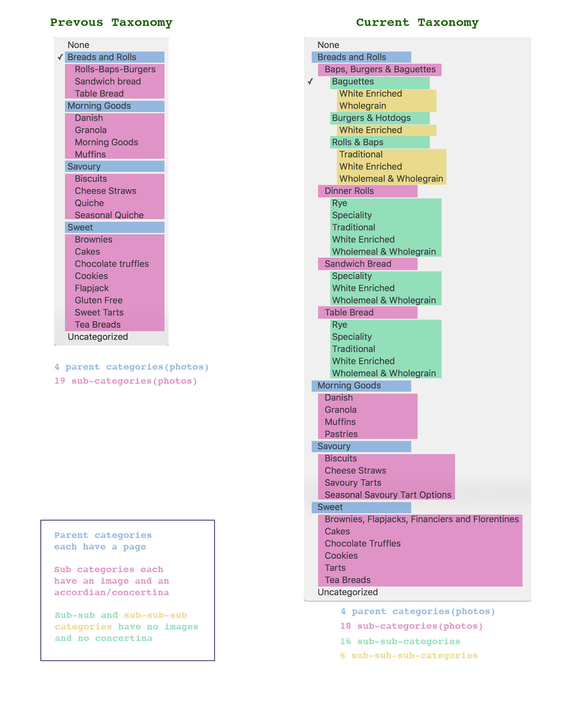Select 'Tea Breads' in Current Taxonomy
576x728 pixels.
point(347,580)
